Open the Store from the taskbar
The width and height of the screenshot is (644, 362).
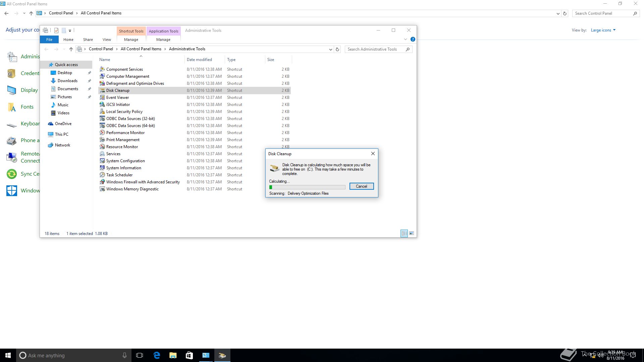(x=190, y=355)
